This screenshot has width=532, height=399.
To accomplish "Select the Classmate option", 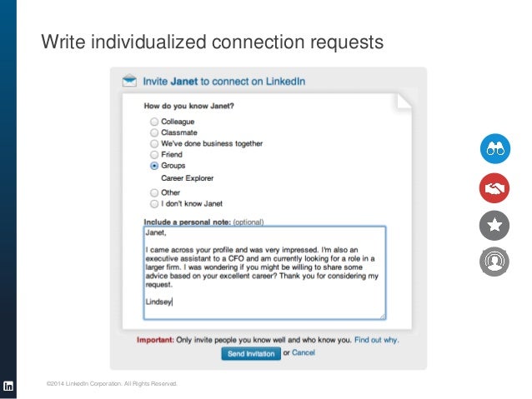I will click(154, 132).
